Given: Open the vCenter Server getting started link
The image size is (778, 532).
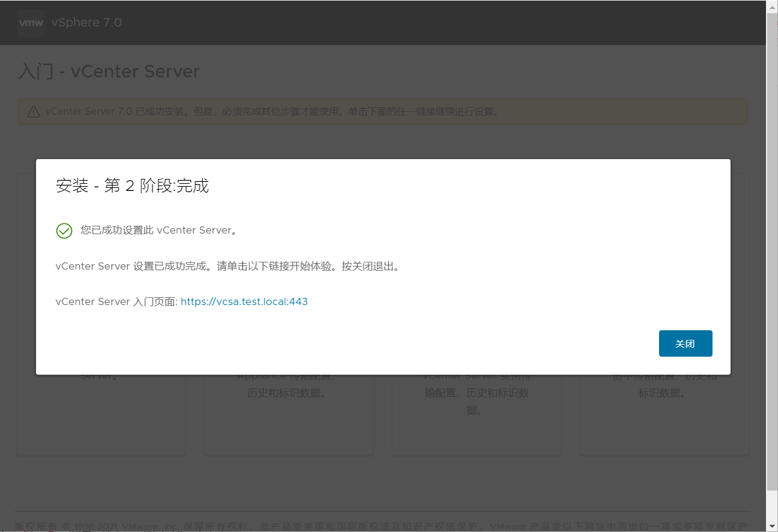Looking at the screenshot, I should click(244, 301).
